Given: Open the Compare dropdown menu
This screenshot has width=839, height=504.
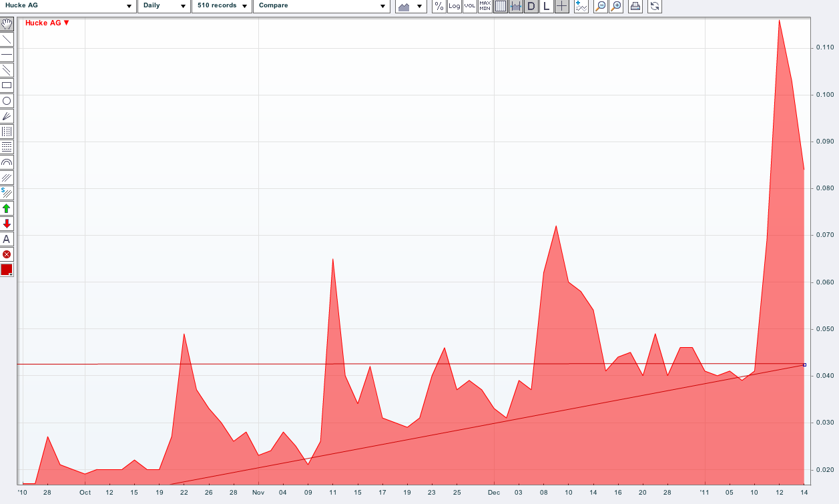Looking at the screenshot, I should point(322,6).
